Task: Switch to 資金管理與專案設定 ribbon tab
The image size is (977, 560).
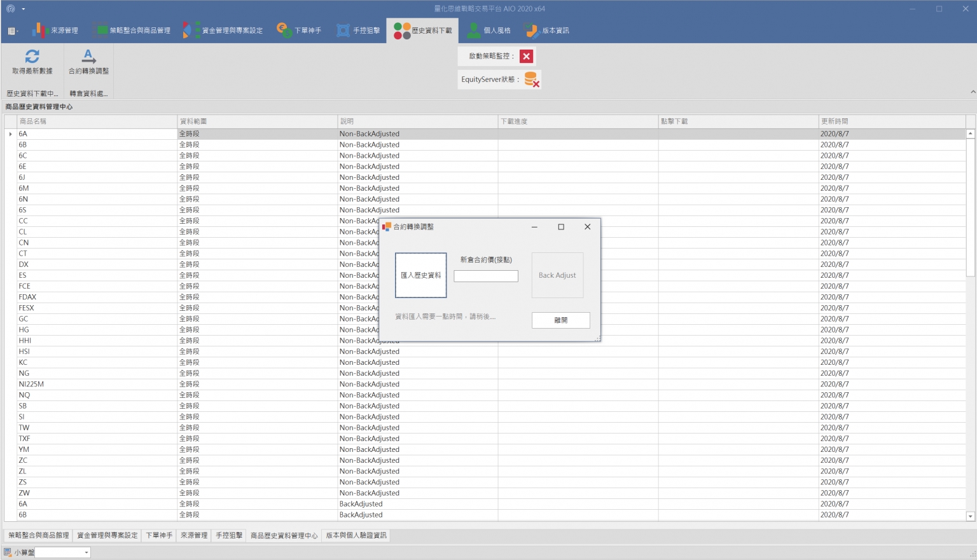Action: click(223, 31)
